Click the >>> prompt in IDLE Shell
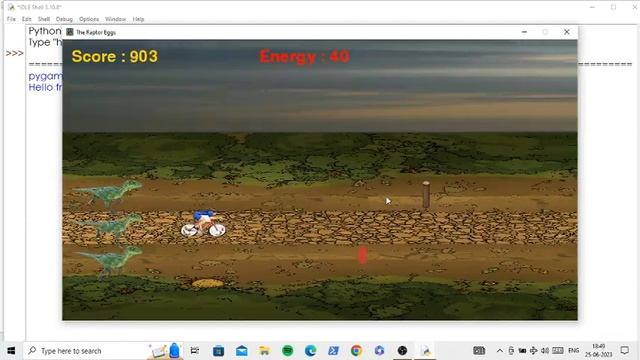Image resolution: width=640 pixels, height=360 pixels. tap(15, 53)
